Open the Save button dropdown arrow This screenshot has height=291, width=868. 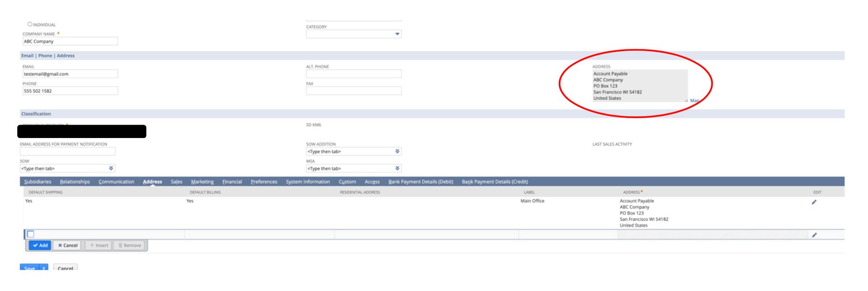coord(44,267)
